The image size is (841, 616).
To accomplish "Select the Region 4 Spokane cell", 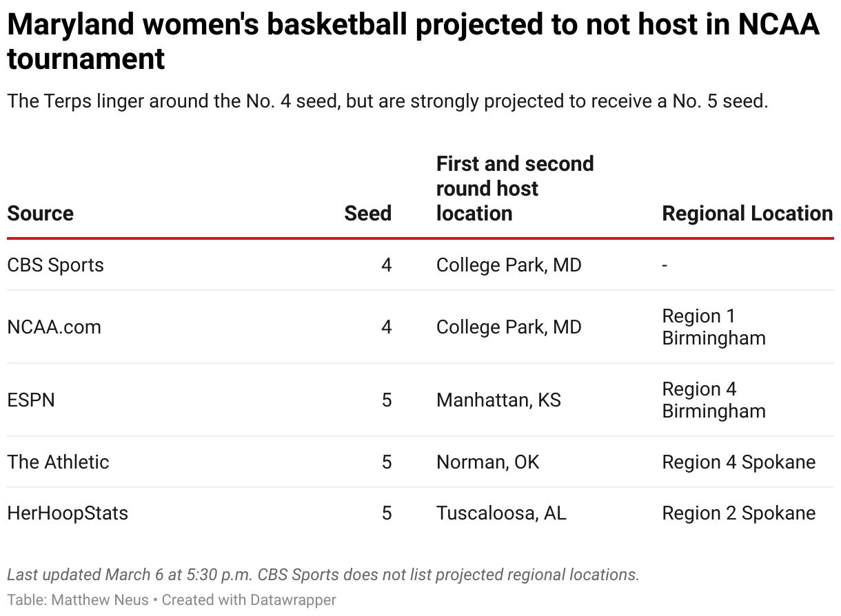I will click(x=738, y=462).
